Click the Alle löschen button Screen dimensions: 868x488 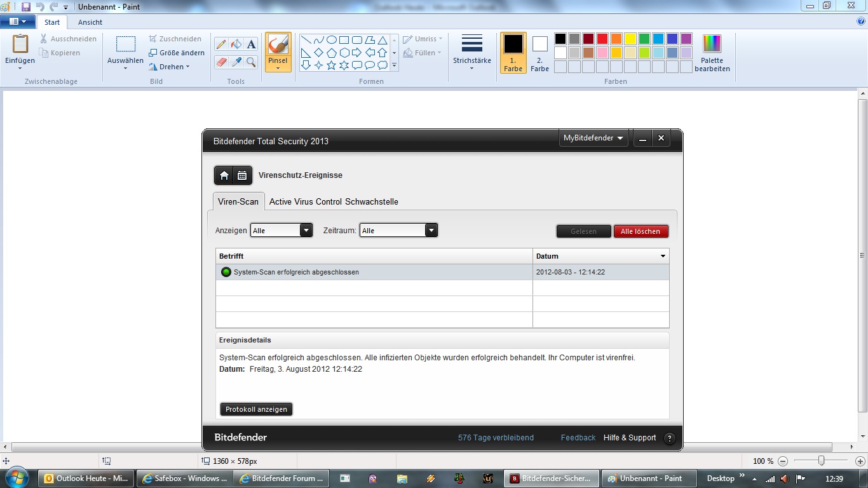(641, 231)
